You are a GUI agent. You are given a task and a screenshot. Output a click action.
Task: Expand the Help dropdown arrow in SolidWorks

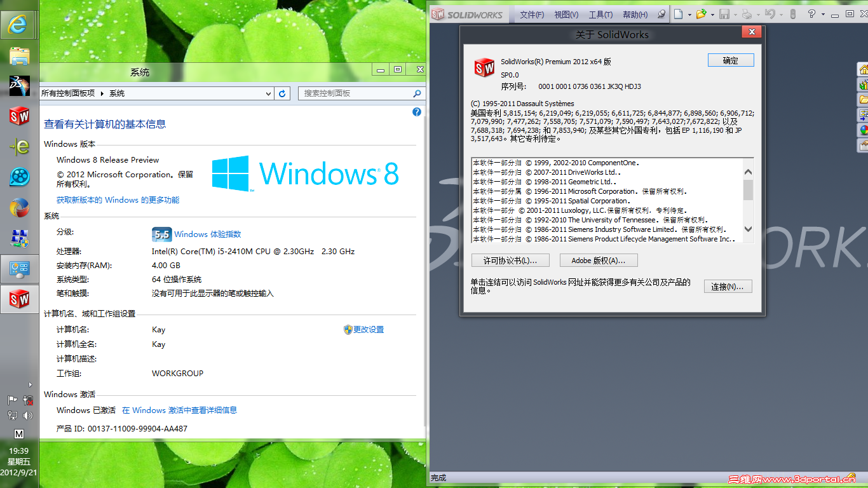(822, 14)
